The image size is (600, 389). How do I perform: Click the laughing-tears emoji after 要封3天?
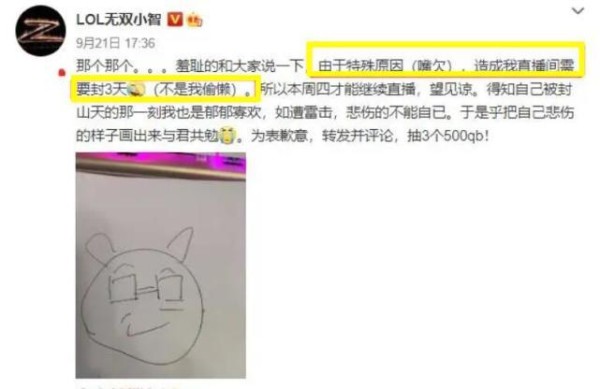(x=137, y=89)
